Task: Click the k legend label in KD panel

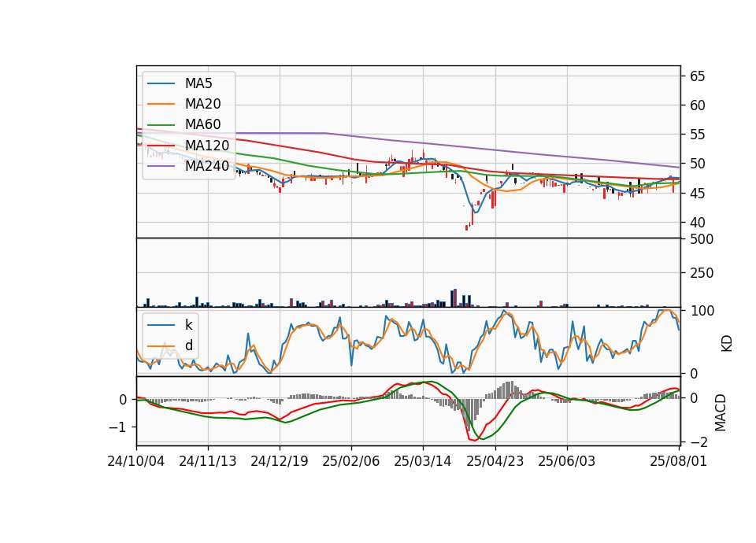Action: [188, 325]
